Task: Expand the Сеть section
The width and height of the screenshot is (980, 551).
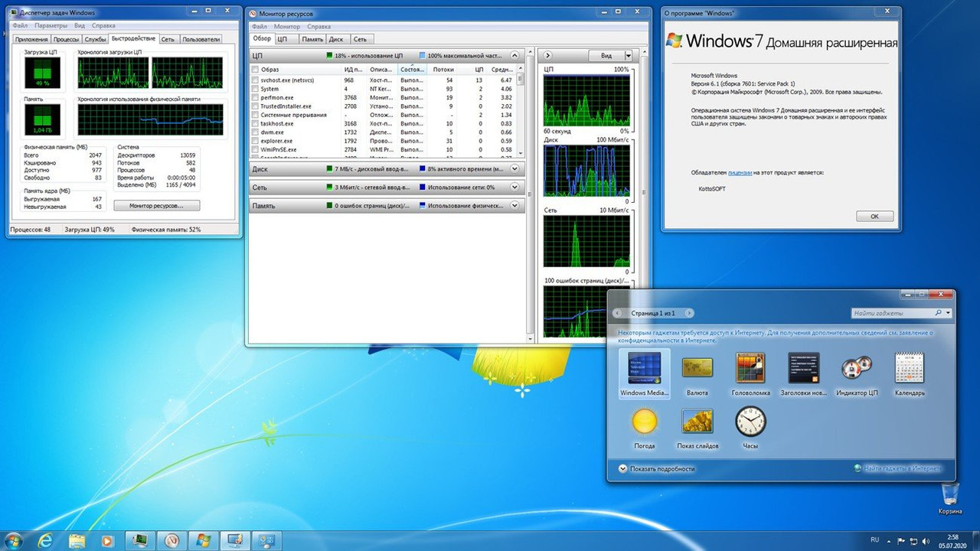Action: (x=514, y=187)
